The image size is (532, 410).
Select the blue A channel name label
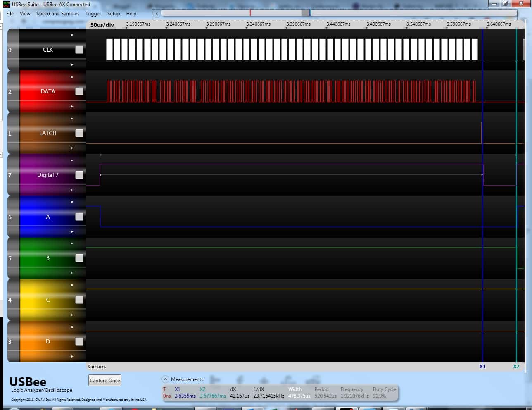point(48,217)
